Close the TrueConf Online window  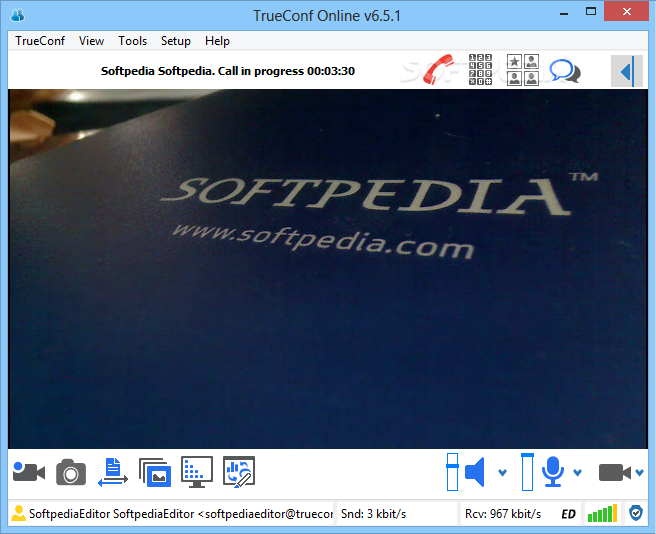coord(626,11)
